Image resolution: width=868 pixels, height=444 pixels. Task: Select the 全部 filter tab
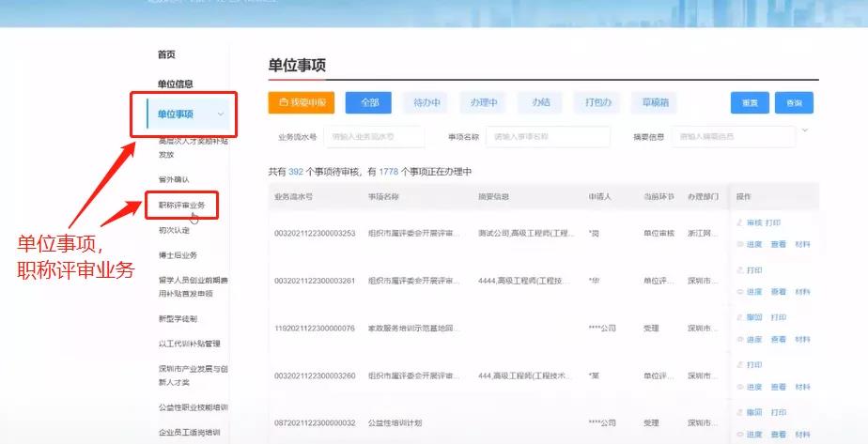click(x=368, y=102)
